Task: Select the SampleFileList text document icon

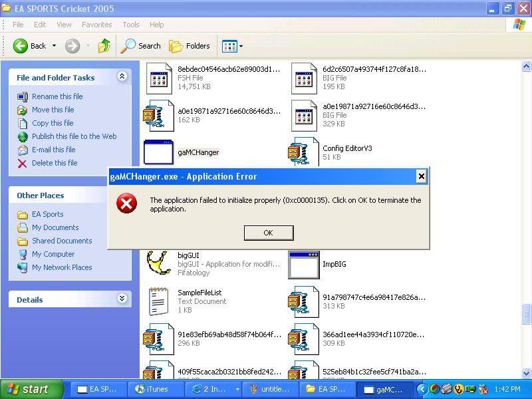Action: pos(158,301)
